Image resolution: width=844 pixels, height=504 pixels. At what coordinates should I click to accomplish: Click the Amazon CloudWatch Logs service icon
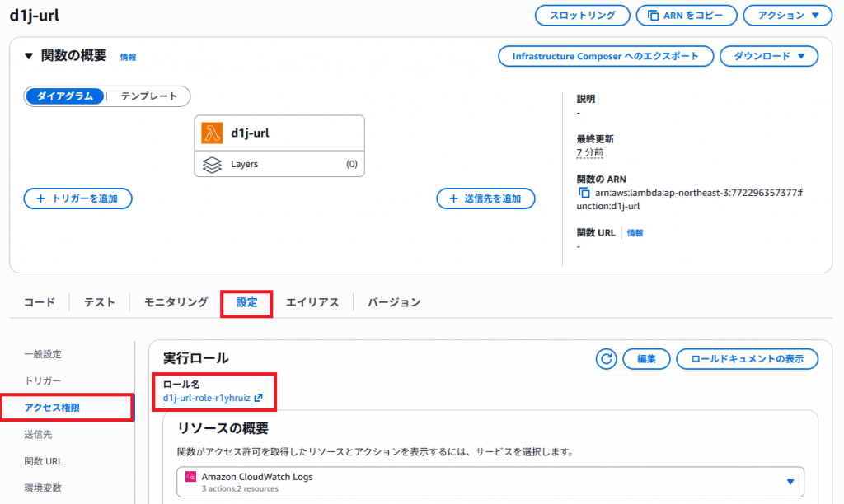point(190,477)
